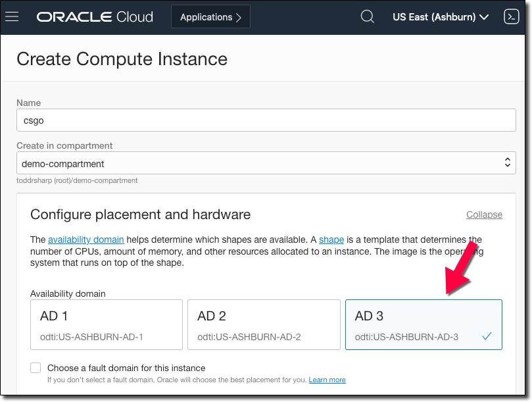Click the Configure placement and hardware title
Image resolution: width=532 pixels, height=402 pixels.
click(140, 214)
